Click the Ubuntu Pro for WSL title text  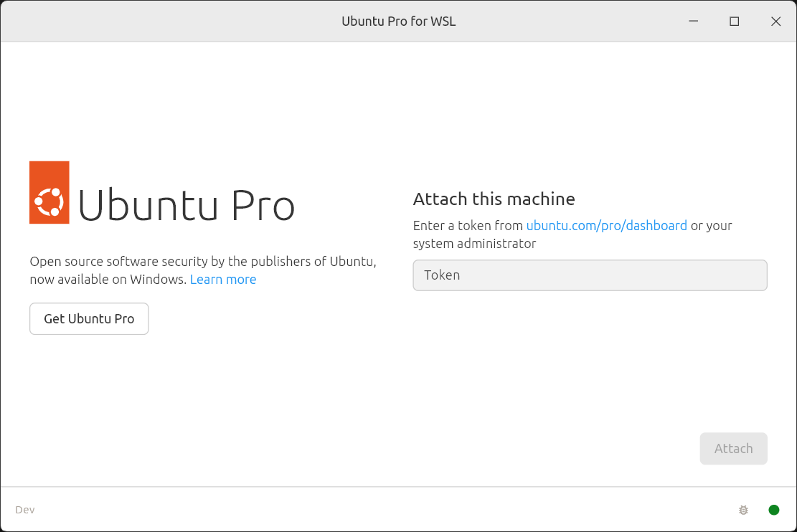click(398, 21)
